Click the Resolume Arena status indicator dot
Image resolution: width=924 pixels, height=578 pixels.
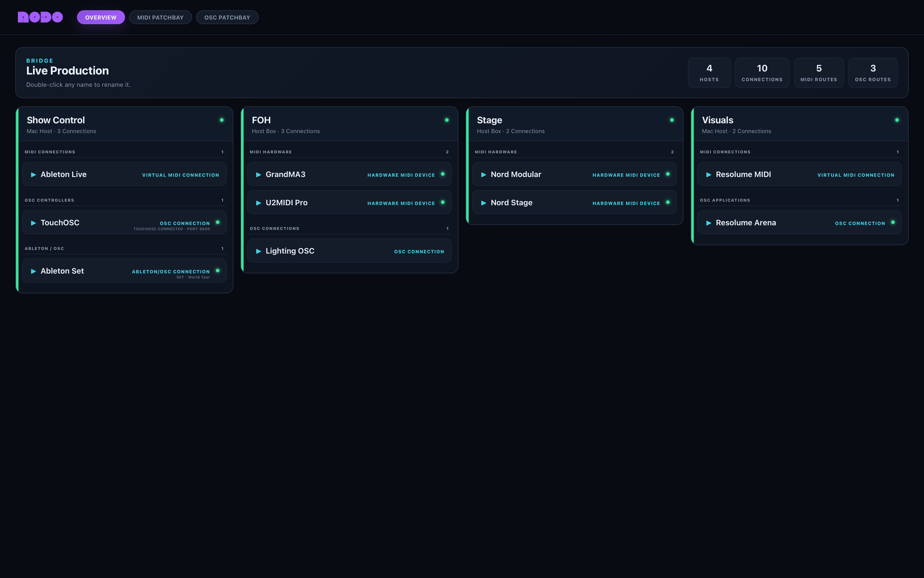pyautogui.click(x=893, y=222)
